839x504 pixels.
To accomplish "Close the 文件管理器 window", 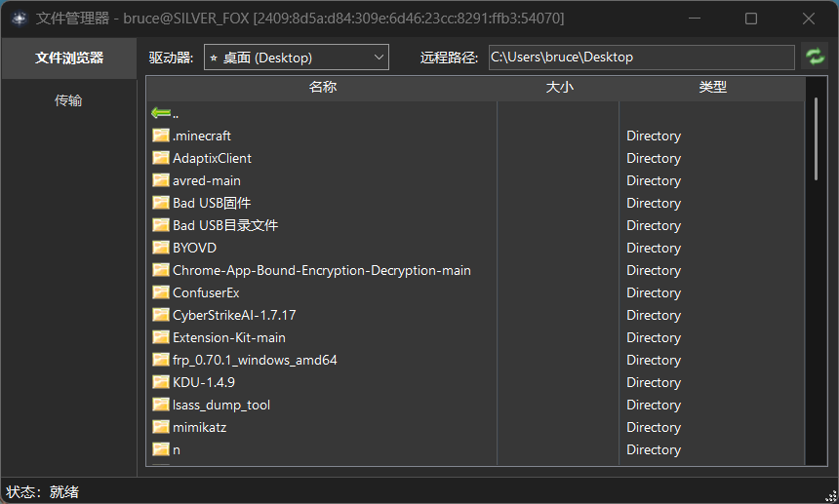I will pos(809,19).
